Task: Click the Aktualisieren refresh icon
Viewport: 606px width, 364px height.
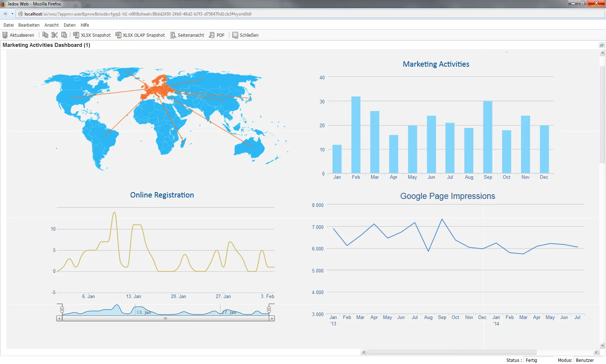Action: [5, 35]
